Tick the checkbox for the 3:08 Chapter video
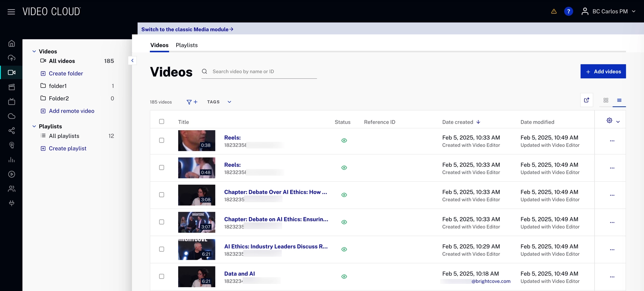 161,195
